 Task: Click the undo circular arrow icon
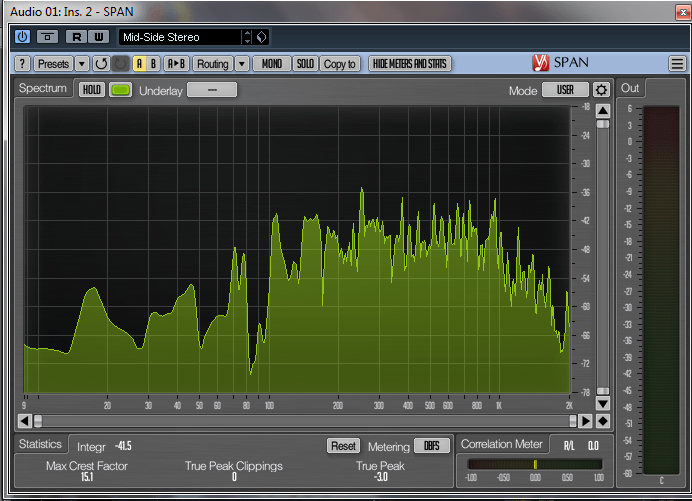click(x=101, y=64)
